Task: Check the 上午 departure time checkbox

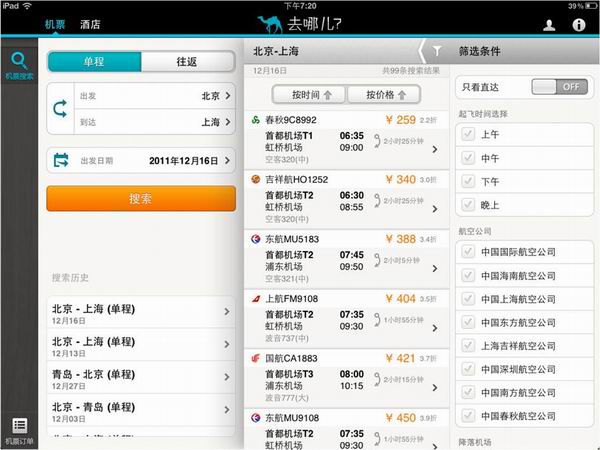Action: coord(468,133)
